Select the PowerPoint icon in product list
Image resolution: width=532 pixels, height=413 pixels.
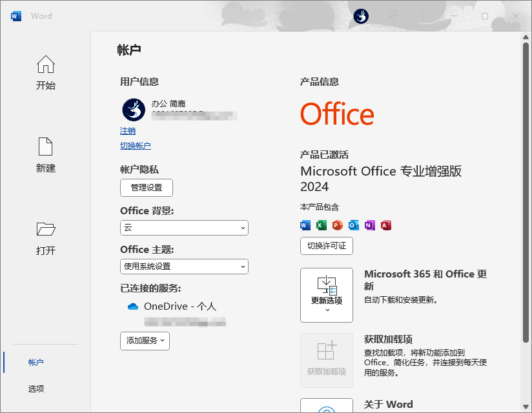(x=336, y=225)
